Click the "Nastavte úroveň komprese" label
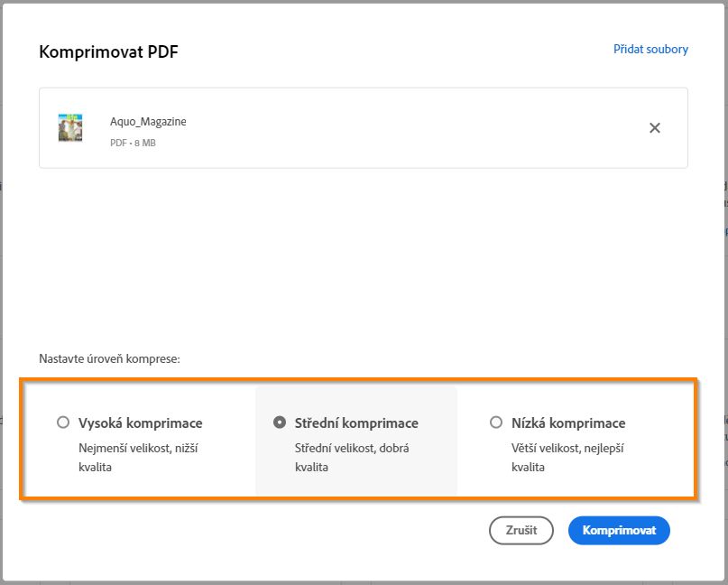 [x=109, y=358]
